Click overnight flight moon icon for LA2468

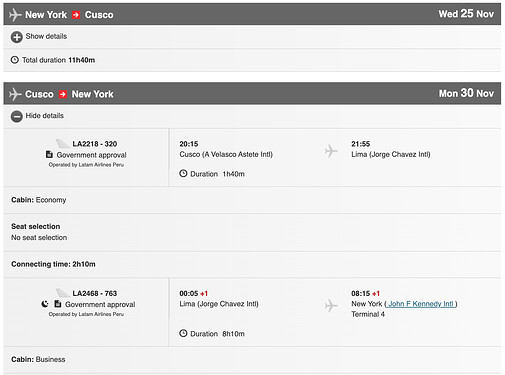(45, 304)
